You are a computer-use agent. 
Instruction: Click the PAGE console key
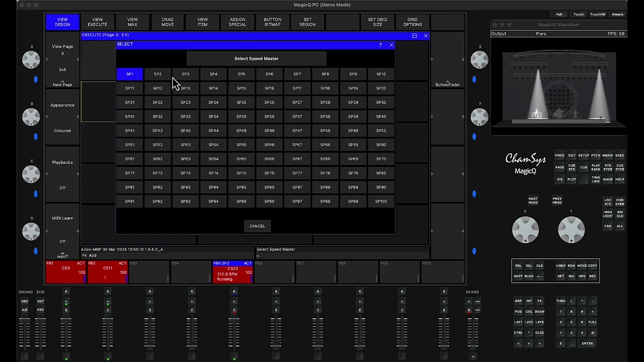coord(559,167)
